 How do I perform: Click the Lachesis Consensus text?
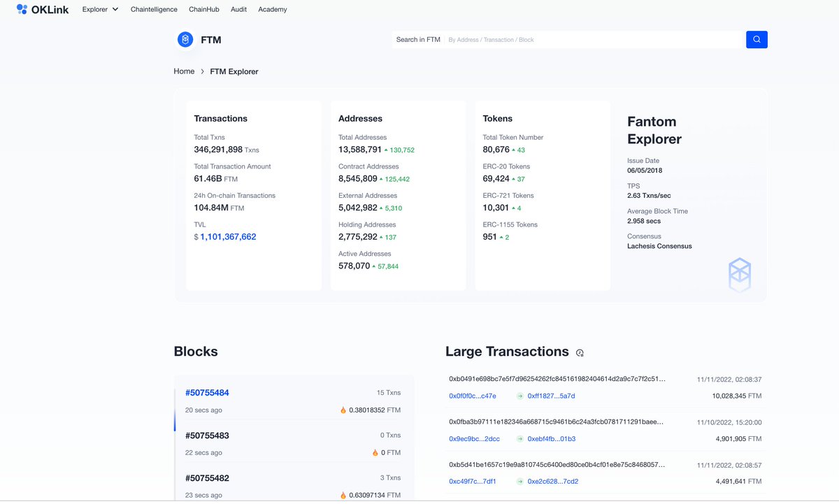pyautogui.click(x=659, y=246)
